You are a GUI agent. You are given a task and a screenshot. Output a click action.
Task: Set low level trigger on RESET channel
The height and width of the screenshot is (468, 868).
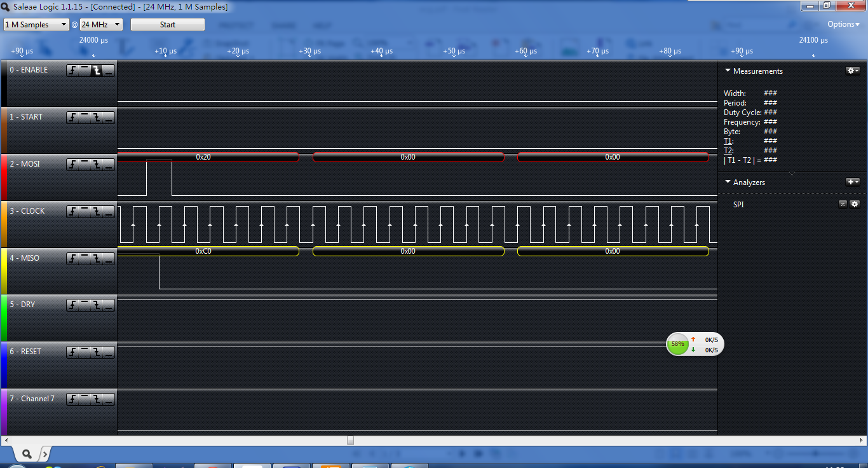click(x=109, y=352)
